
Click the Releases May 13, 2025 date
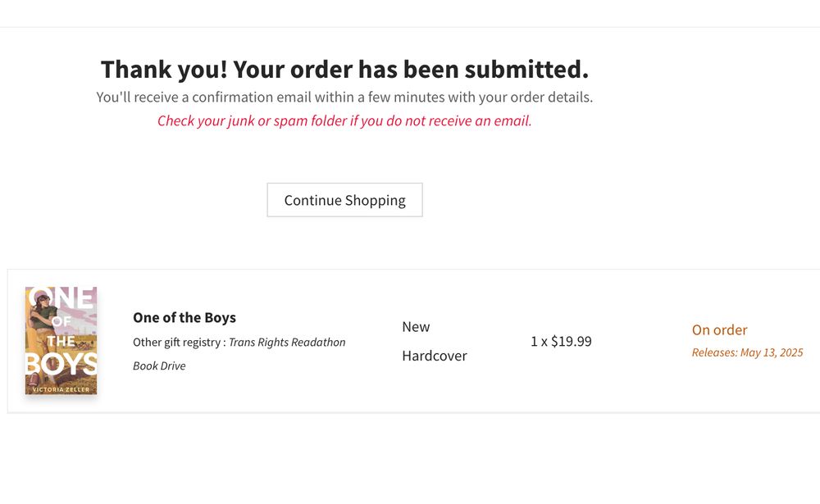click(x=747, y=352)
